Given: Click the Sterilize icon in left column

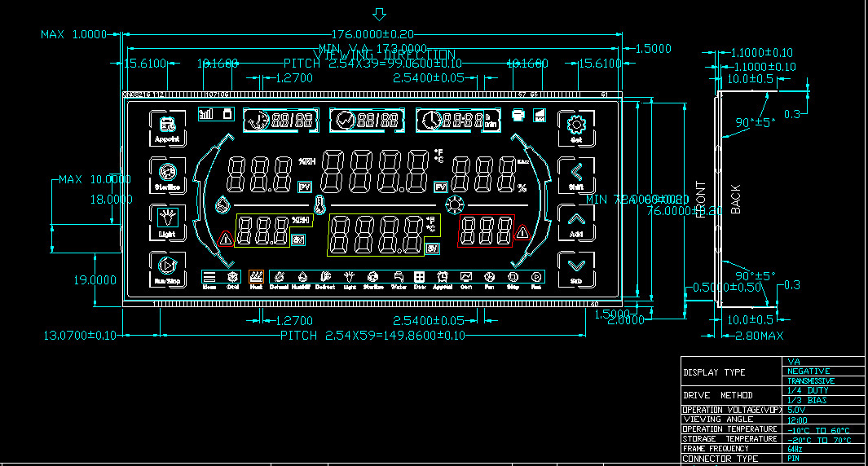Looking at the screenshot, I should (x=168, y=172).
